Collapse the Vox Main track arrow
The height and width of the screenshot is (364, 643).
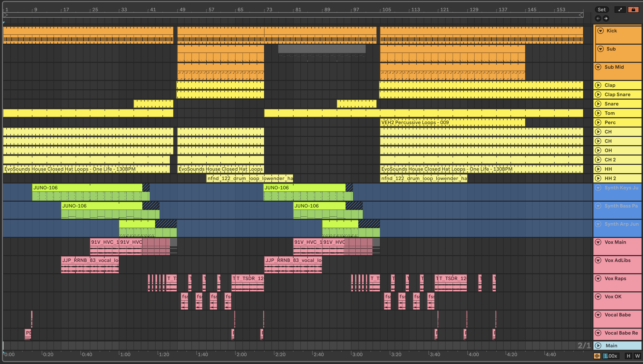598,242
